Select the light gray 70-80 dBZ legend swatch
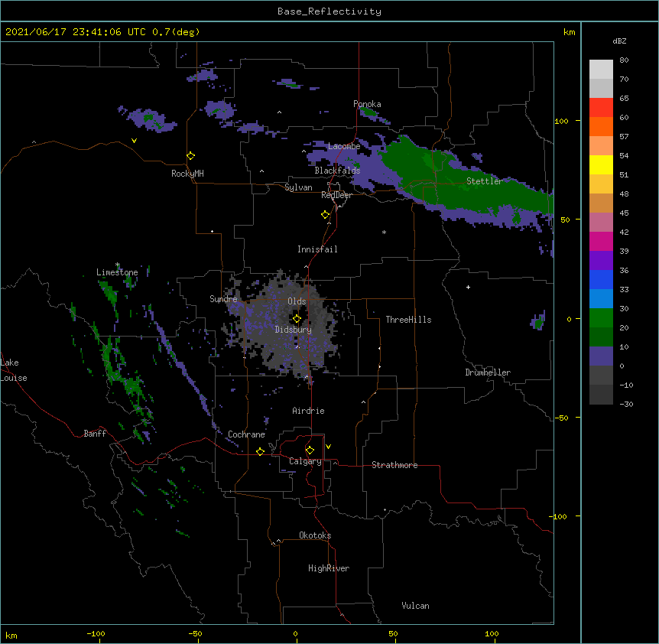This screenshot has height=644, width=659. (601, 70)
